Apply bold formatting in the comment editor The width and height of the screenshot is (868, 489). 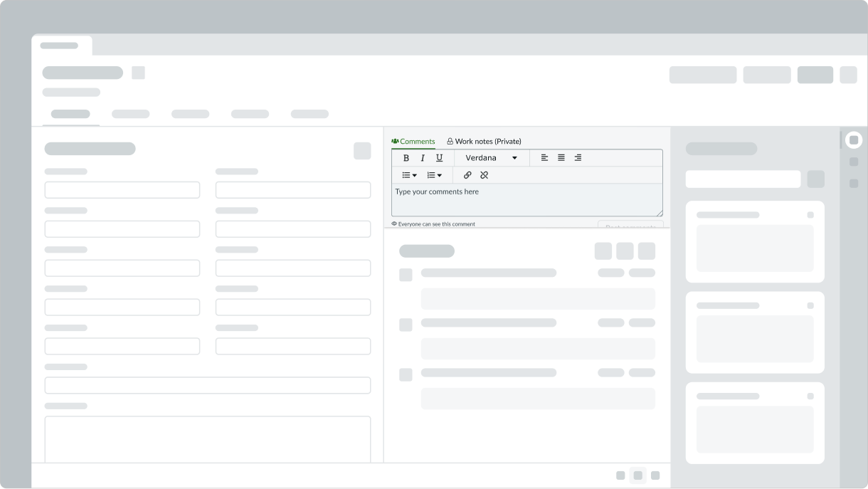click(x=406, y=157)
